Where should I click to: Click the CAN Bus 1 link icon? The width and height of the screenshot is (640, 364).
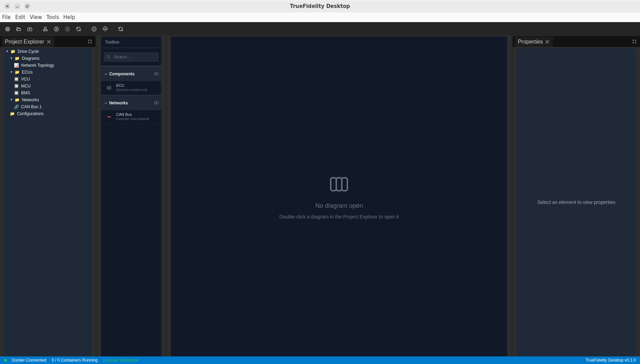16,107
